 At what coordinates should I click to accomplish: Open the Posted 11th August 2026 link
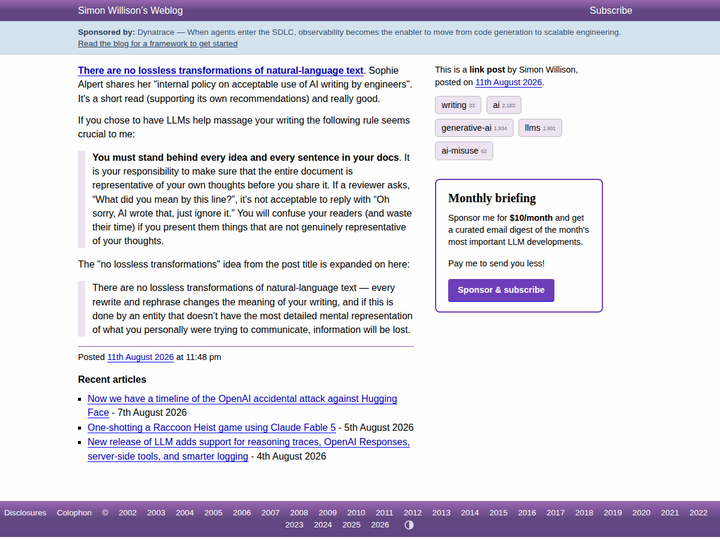tap(141, 357)
